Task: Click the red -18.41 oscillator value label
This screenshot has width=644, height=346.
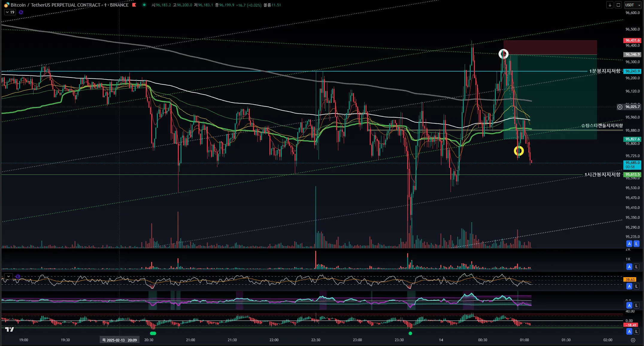Action: click(630, 325)
